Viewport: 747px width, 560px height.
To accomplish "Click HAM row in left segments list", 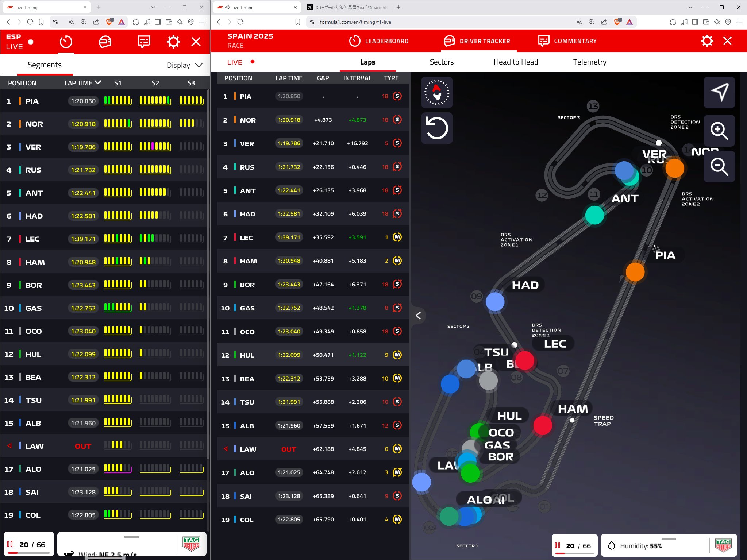I will click(104, 262).
